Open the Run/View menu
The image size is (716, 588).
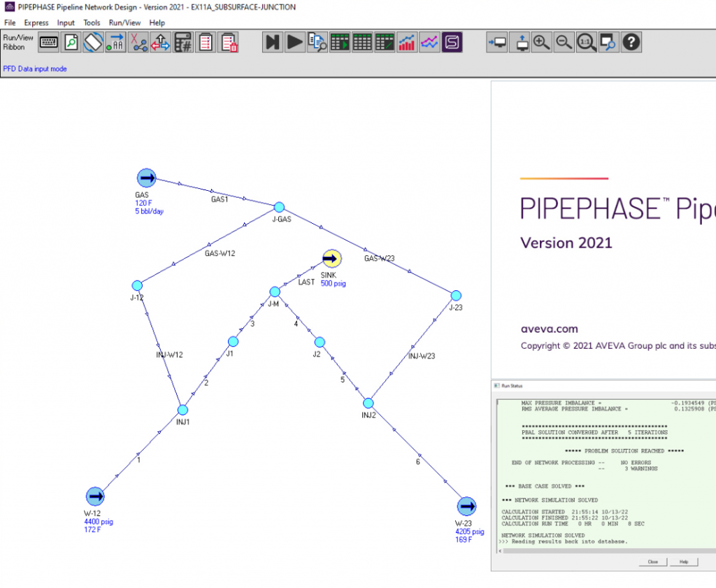[124, 23]
